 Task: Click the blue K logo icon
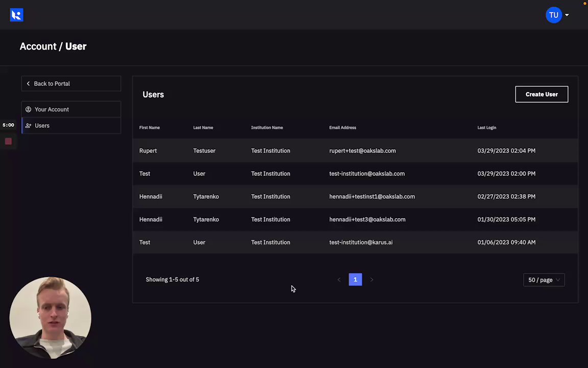[16, 15]
